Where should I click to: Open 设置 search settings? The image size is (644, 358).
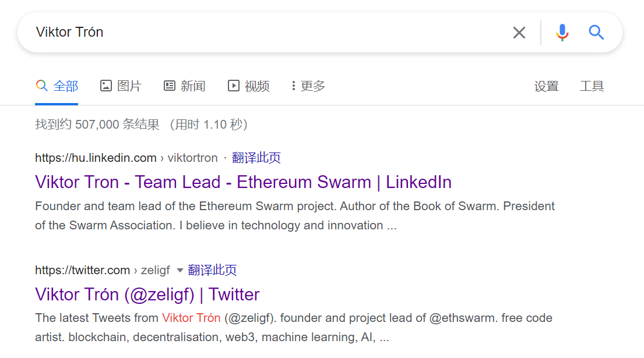click(x=546, y=86)
